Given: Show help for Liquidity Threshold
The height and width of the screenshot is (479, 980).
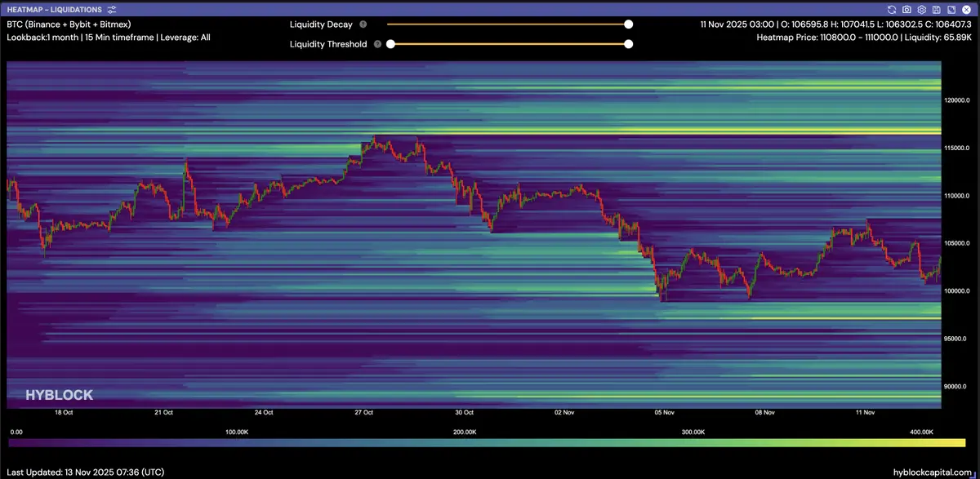Looking at the screenshot, I should click(377, 44).
